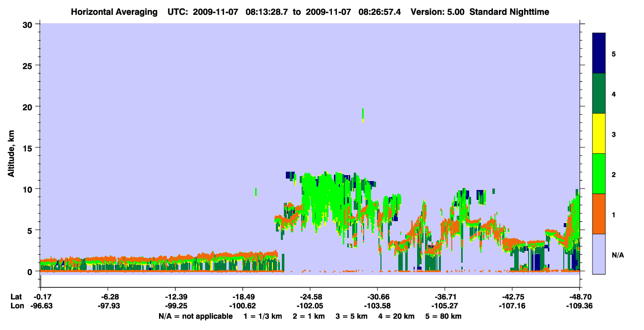The image size is (644, 330).
Task: Click latitude value -12.39
Action: pos(175,297)
